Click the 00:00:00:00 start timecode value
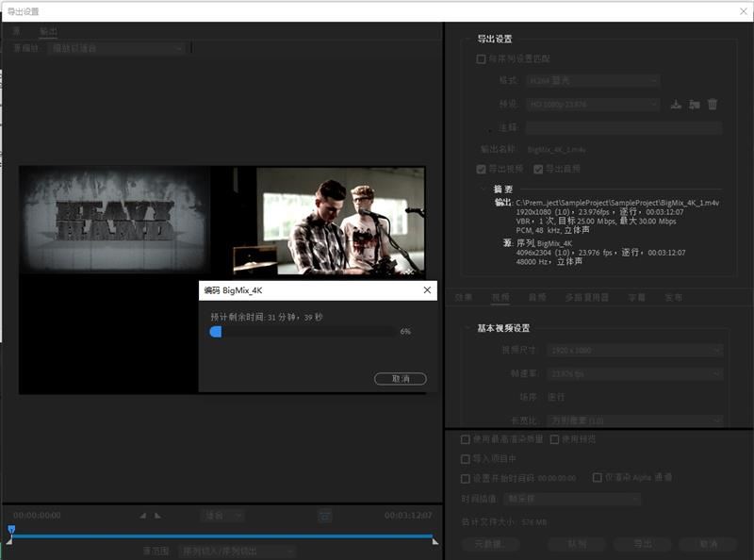Image resolution: width=754 pixels, height=560 pixels. 557,478
